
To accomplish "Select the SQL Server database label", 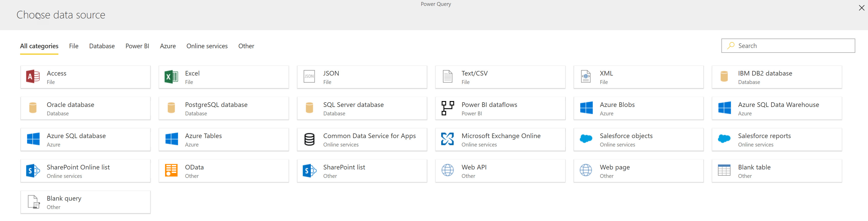I will click(x=353, y=105).
